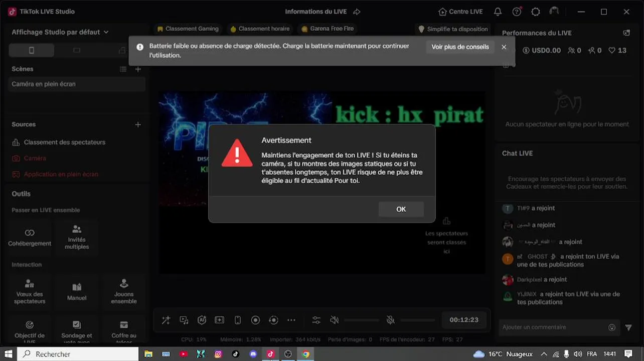
Task: Confirm the Avertissement dialog with OK
Action: 401,209
